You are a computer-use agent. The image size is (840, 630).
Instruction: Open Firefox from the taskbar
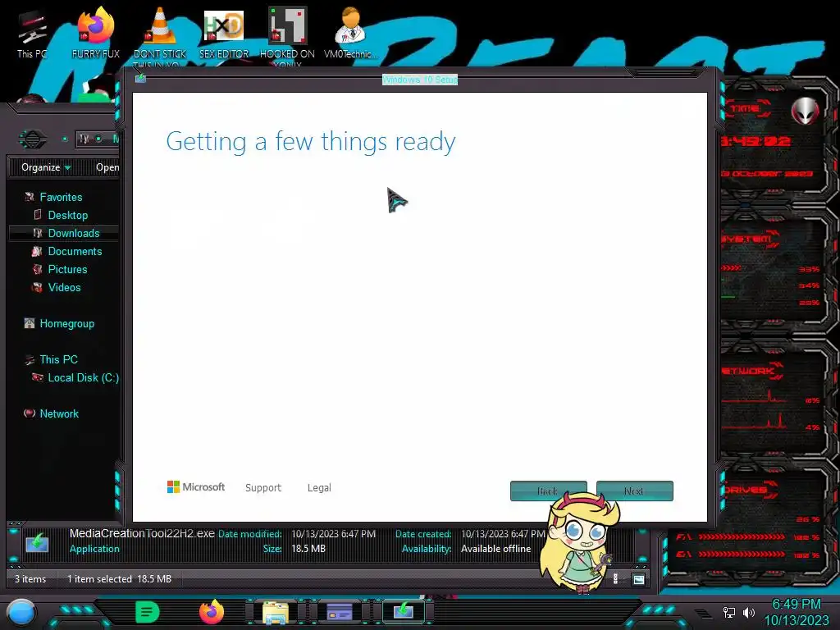[212, 612]
